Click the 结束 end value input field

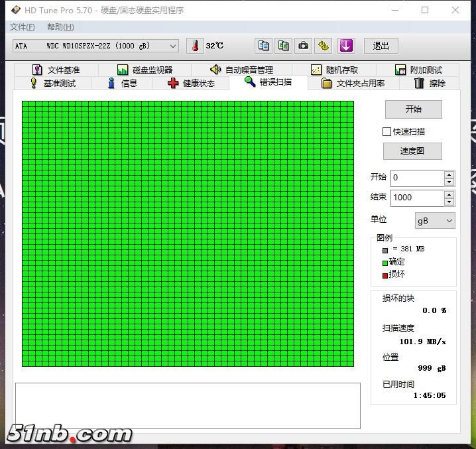(x=416, y=198)
